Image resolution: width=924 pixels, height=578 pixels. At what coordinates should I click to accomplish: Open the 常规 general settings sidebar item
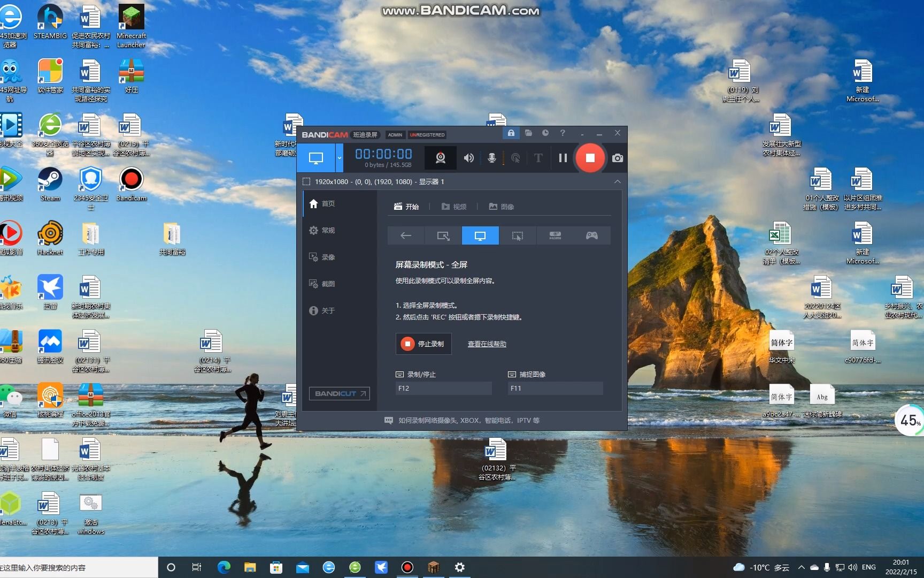[x=340, y=230]
